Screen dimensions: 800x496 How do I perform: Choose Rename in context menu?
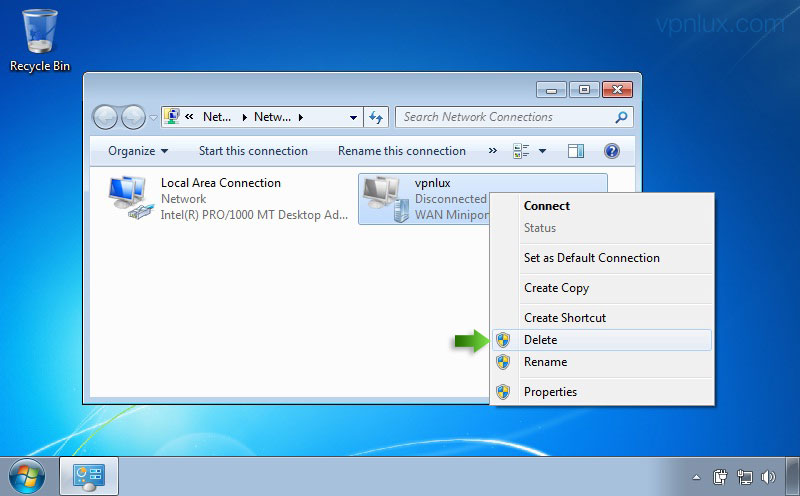(602, 362)
